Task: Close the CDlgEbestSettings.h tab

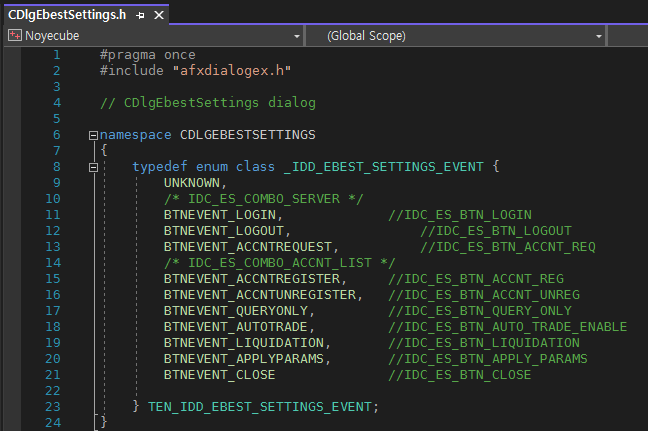Action: pyautogui.click(x=159, y=15)
